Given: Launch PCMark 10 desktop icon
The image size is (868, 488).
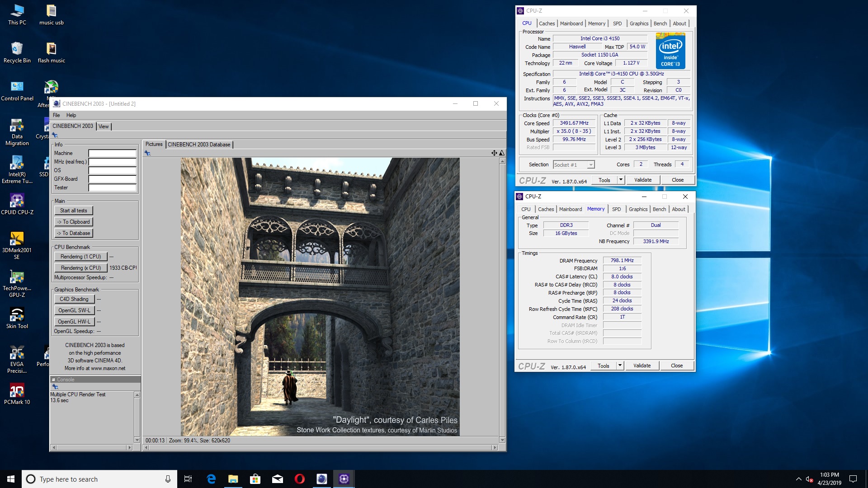Looking at the screenshot, I should pos(17,394).
